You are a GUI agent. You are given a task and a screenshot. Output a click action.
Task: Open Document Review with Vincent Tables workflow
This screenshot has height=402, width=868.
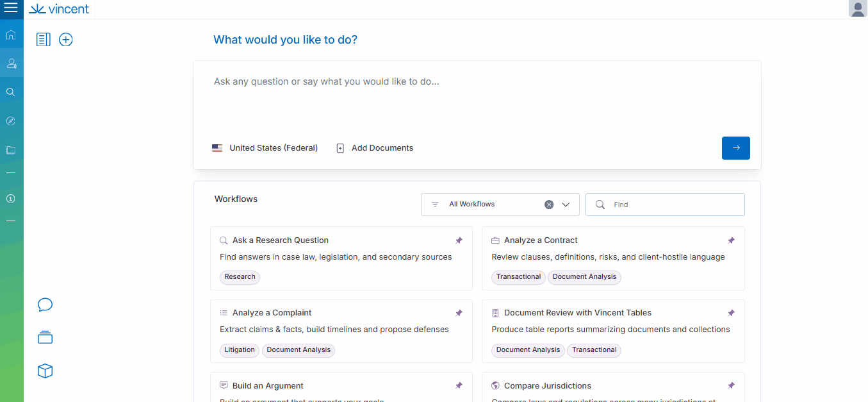click(x=577, y=313)
